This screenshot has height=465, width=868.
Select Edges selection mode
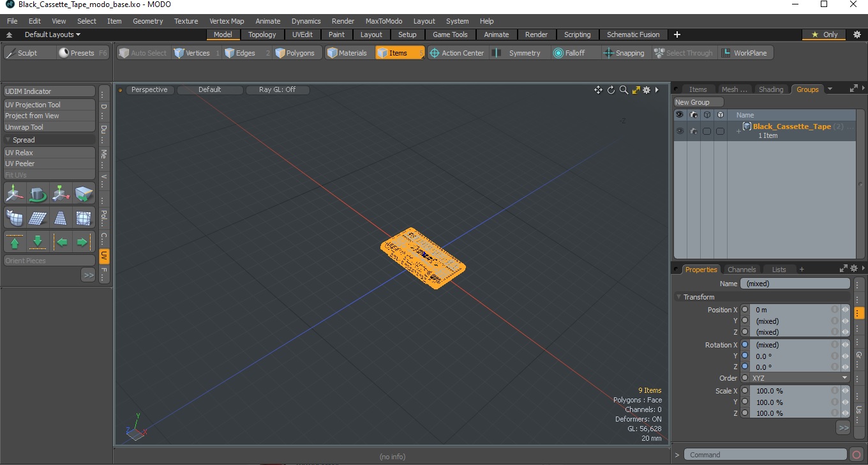248,53
